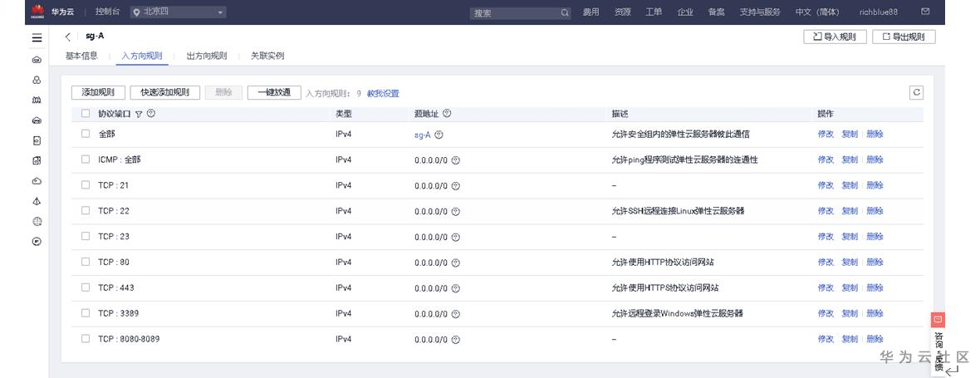This screenshot has height=378, width=980.
Task: Click 修改 for the TCP : 22 rule
Action: click(826, 211)
